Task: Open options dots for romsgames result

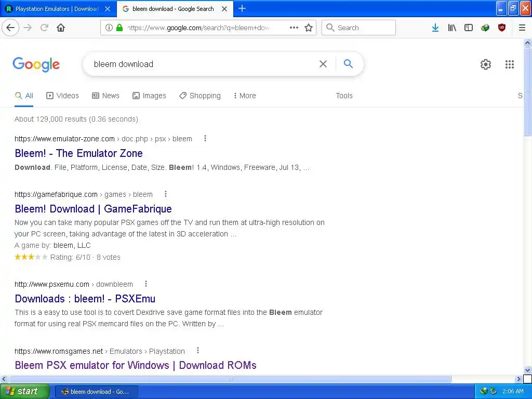Action: [198, 351]
